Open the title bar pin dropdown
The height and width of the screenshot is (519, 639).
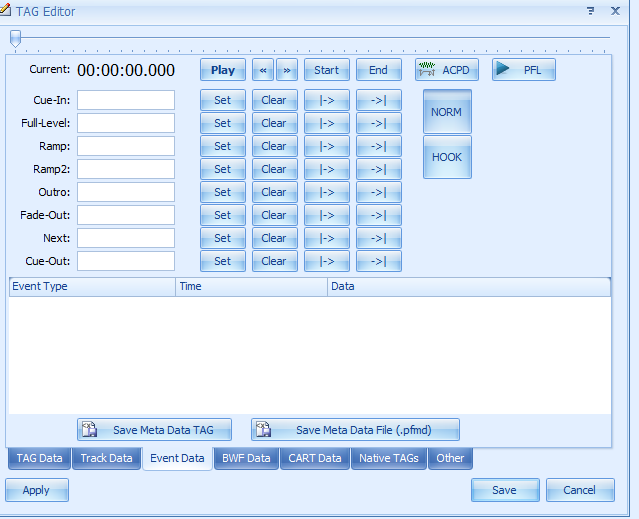pyautogui.click(x=589, y=11)
